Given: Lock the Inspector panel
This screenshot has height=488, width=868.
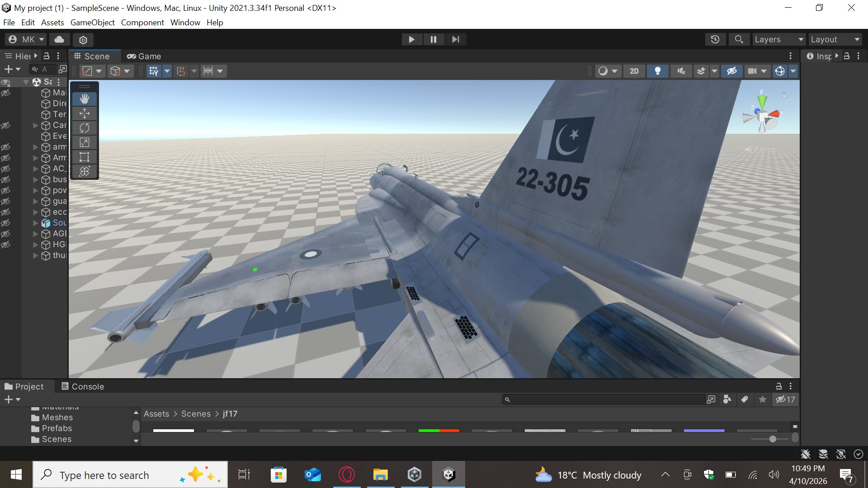Looking at the screenshot, I should (x=847, y=56).
